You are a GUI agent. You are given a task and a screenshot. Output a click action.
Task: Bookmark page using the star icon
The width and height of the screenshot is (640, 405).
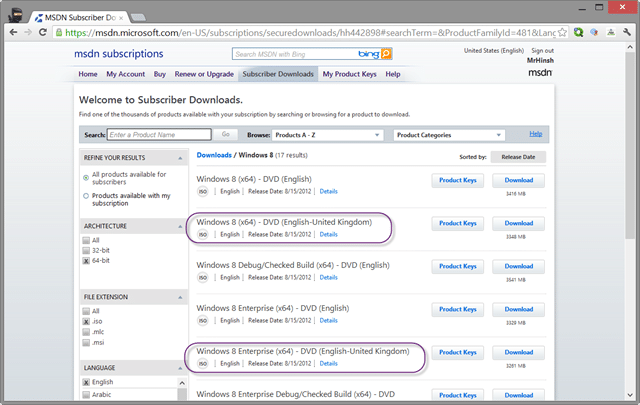562,33
